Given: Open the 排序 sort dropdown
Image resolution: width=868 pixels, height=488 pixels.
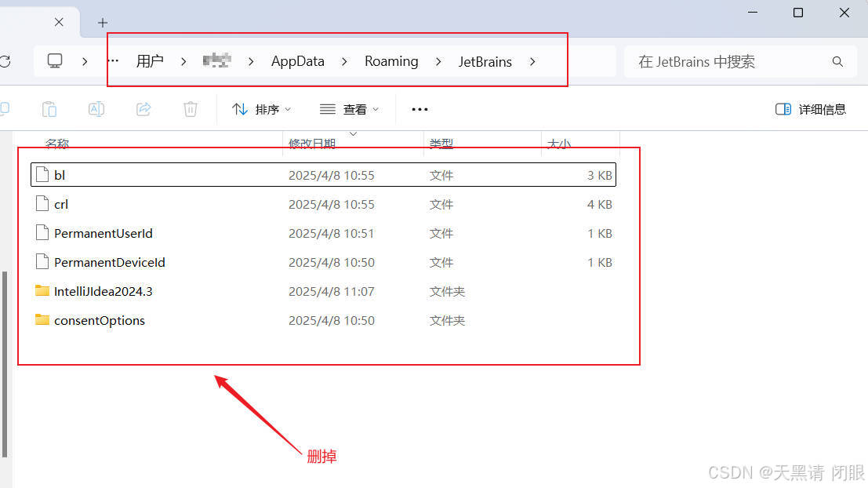Looking at the screenshot, I should [260, 109].
